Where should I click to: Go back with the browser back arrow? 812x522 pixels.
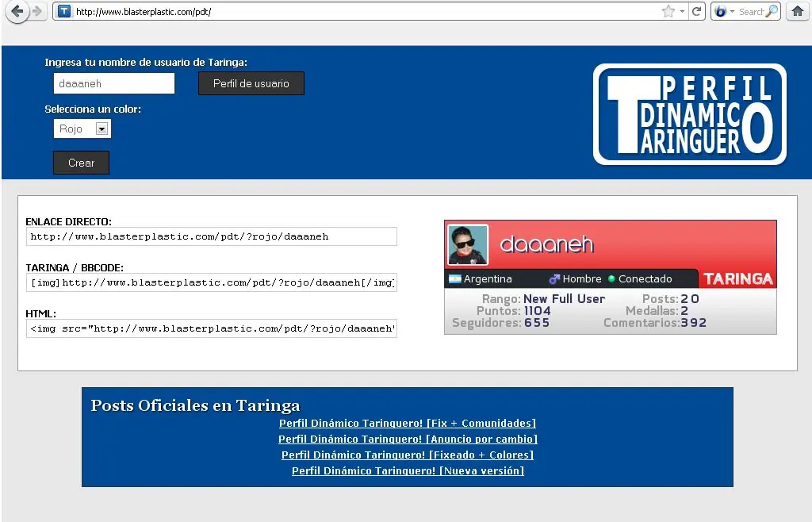(17, 11)
